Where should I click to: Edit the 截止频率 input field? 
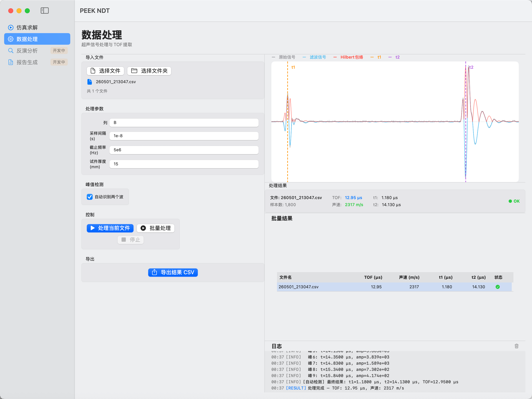pyautogui.click(x=184, y=150)
